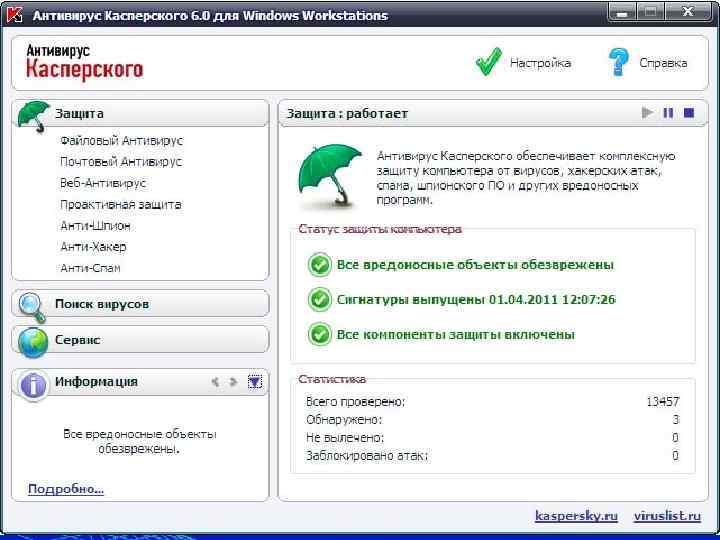
Task: Click green check icon beside Все компоненты защиты включены
Action: (x=319, y=334)
